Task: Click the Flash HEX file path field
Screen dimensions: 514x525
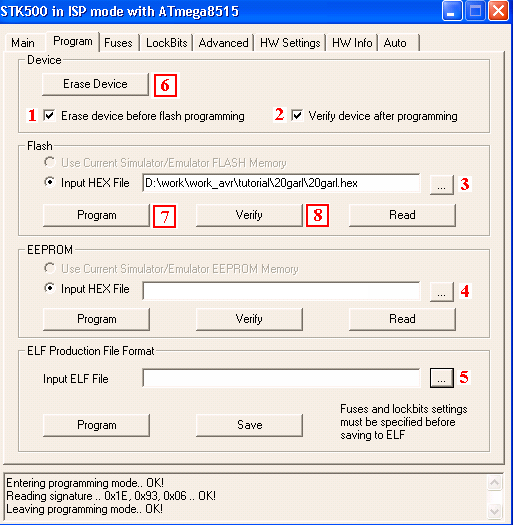Action: (281, 183)
